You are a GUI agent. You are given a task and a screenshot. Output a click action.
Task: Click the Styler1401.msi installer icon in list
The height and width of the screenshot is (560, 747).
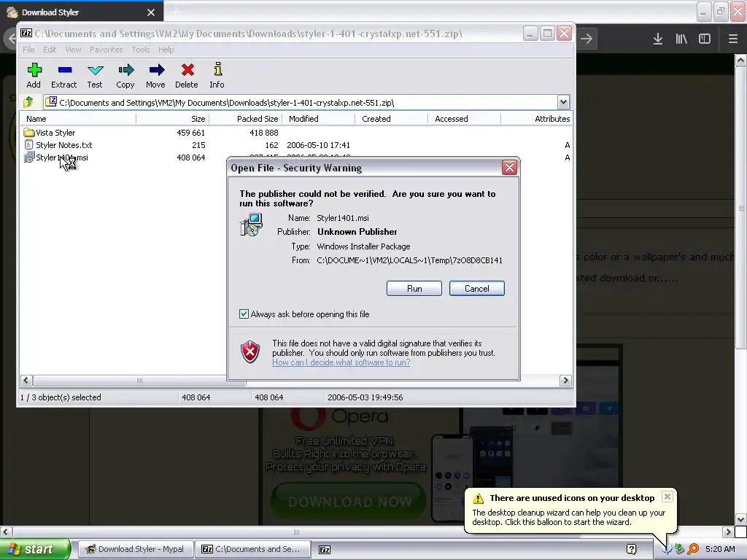29,157
